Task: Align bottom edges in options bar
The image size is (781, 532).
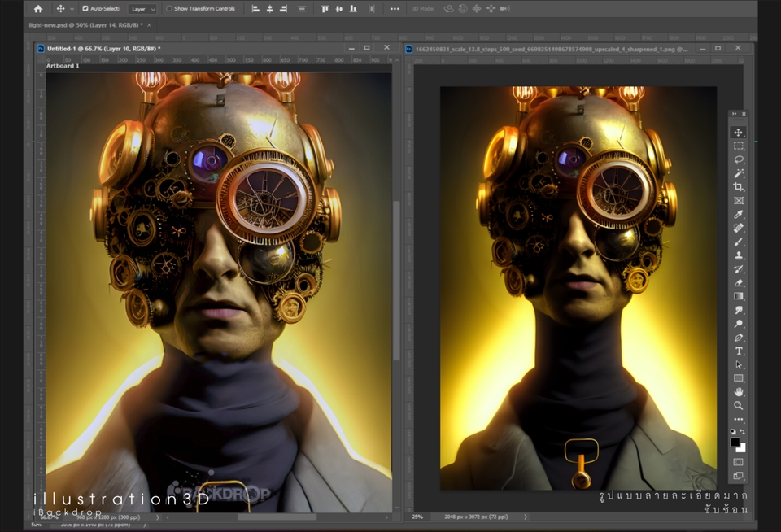Action: [353, 8]
